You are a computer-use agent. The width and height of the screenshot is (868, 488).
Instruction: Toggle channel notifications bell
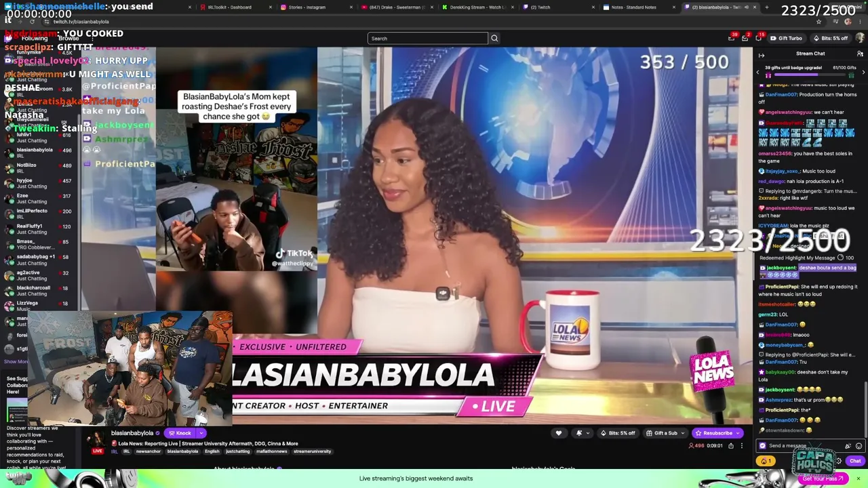pos(579,433)
